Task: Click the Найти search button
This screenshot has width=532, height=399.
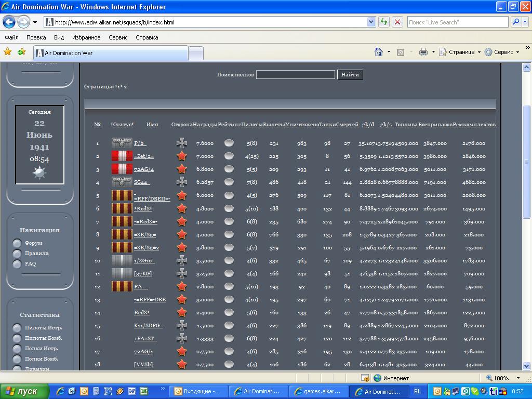Action: pyautogui.click(x=350, y=75)
